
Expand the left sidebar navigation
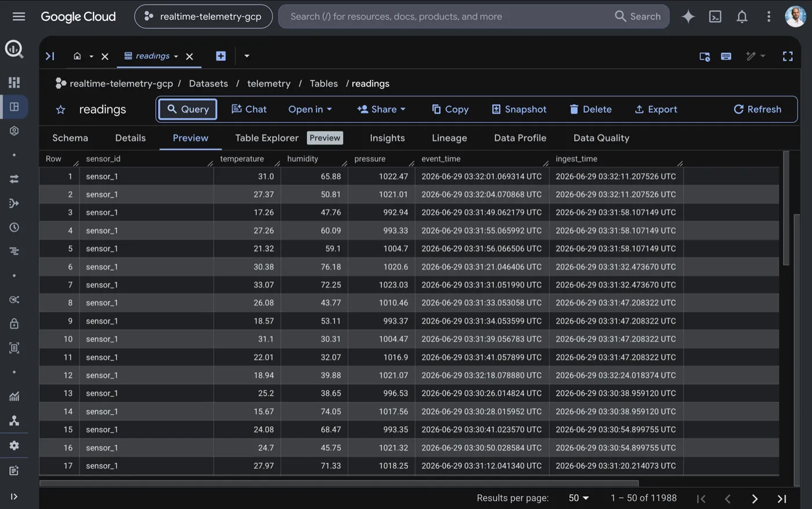(x=14, y=496)
